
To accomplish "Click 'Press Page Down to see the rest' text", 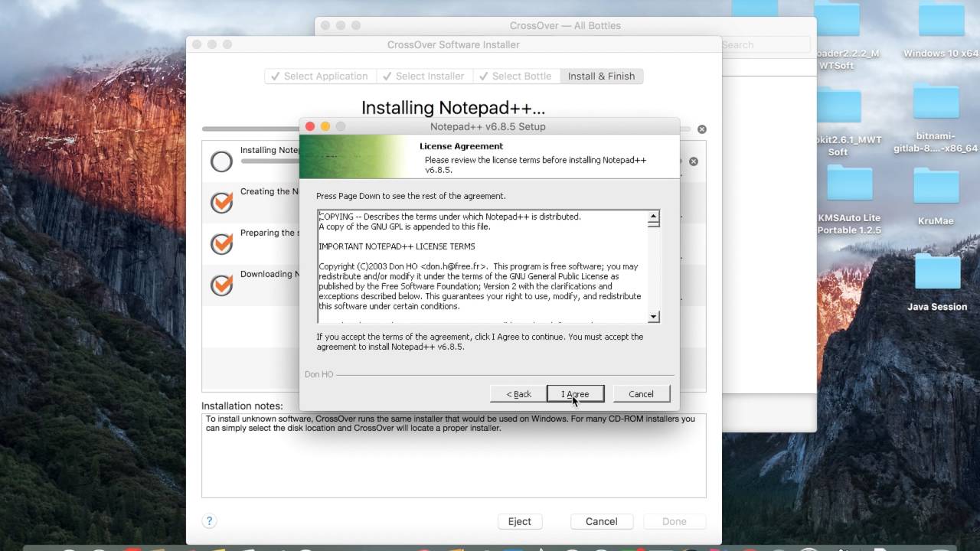I will tap(411, 196).
